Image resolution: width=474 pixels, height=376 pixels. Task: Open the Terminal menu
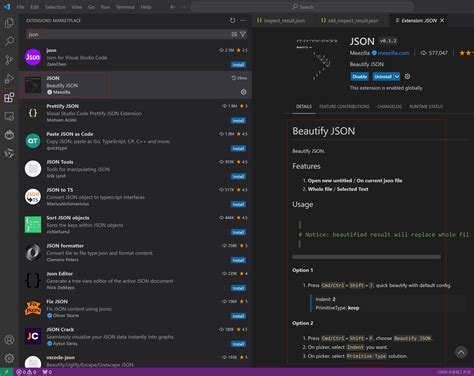tap(125, 7)
